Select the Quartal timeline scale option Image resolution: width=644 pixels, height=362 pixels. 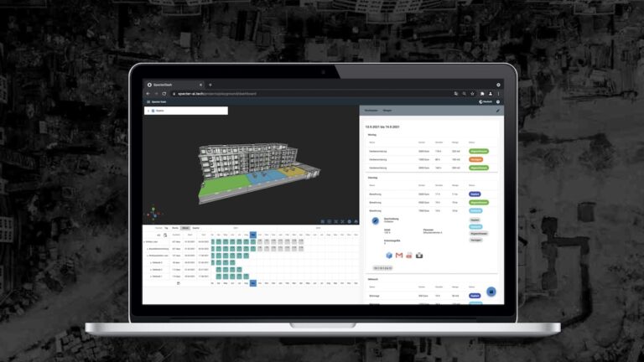pos(195,228)
